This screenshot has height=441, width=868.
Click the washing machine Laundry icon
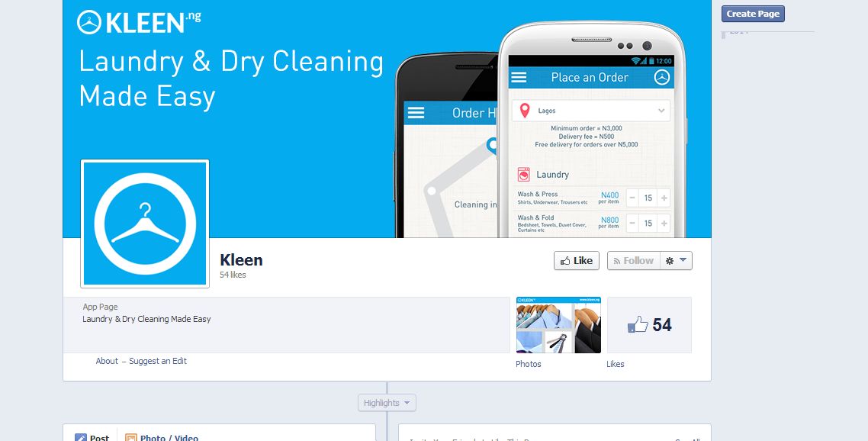coord(524,175)
